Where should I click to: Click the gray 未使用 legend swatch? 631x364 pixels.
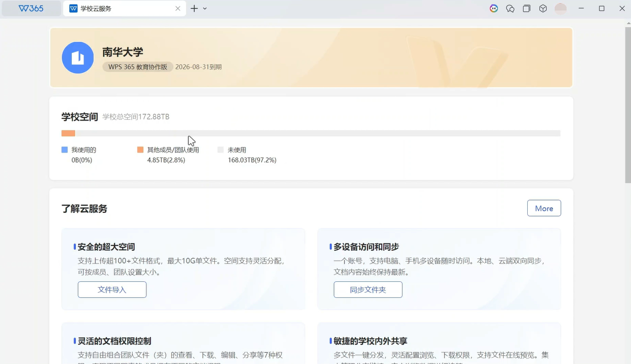coord(221,150)
